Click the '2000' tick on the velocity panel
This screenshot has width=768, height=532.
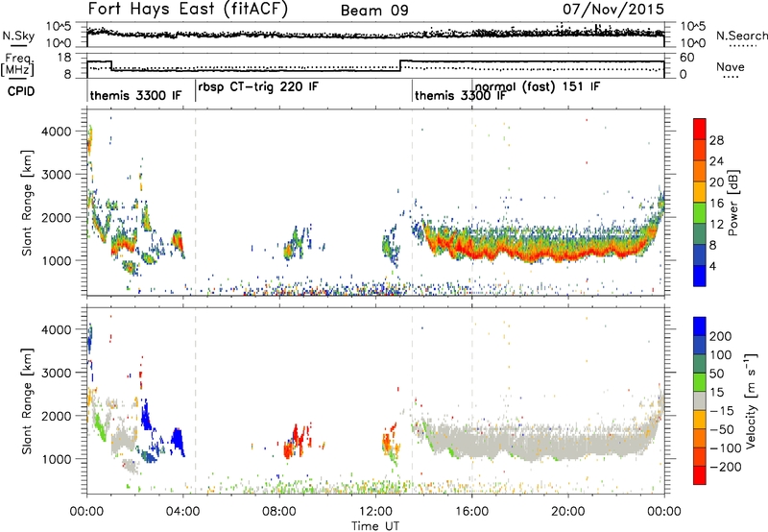point(56,416)
